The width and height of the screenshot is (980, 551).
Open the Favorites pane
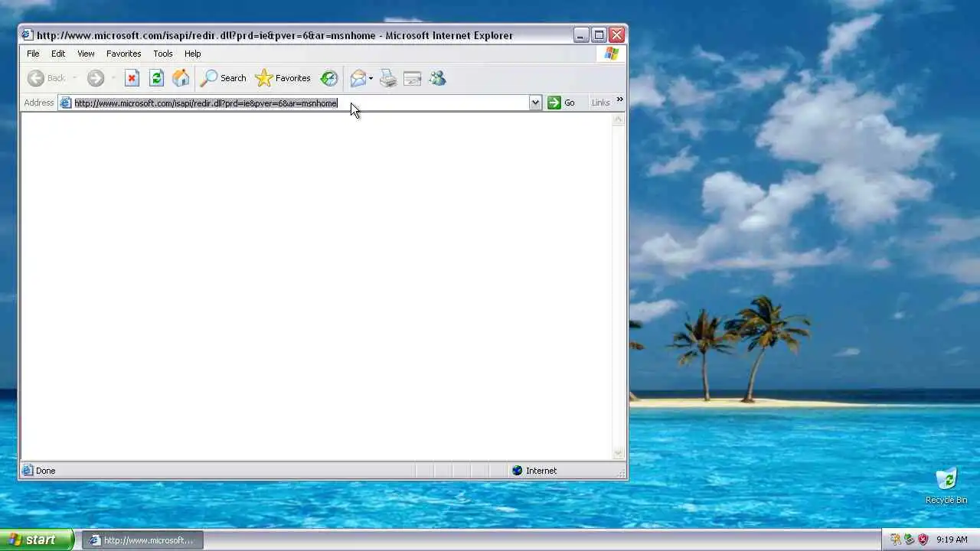[x=283, y=78]
